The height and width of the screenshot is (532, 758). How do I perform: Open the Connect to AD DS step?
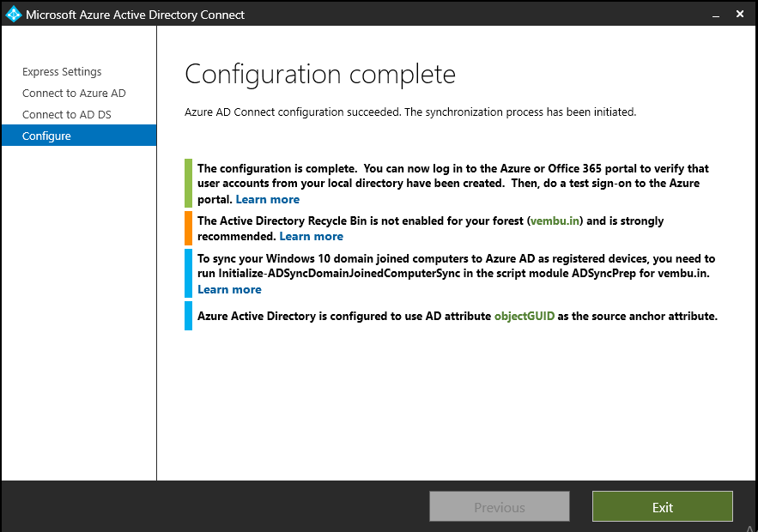[x=67, y=115]
